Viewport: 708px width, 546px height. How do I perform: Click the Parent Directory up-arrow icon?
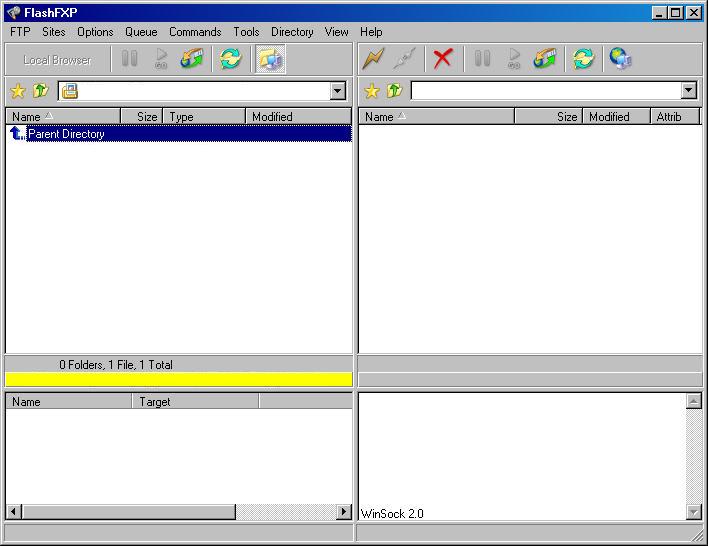coord(18,133)
